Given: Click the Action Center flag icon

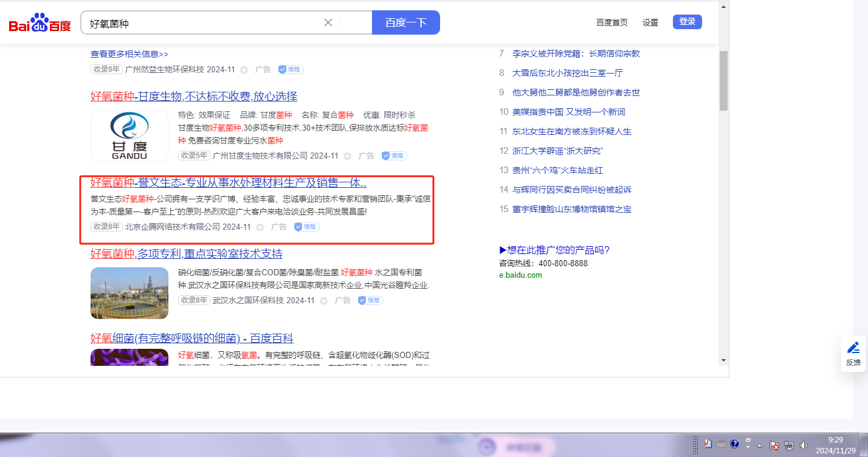Looking at the screenshot, I should pos(774,445).
